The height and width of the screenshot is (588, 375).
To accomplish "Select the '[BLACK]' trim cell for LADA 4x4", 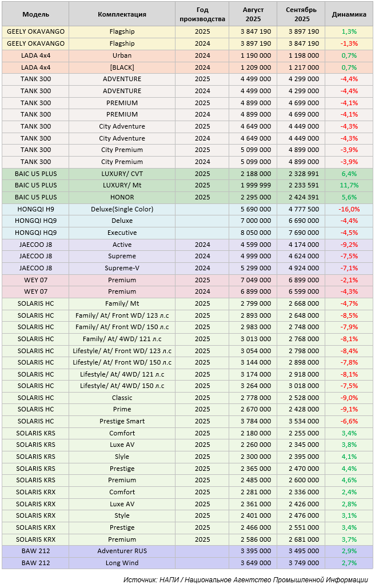I will coord(122,67).
